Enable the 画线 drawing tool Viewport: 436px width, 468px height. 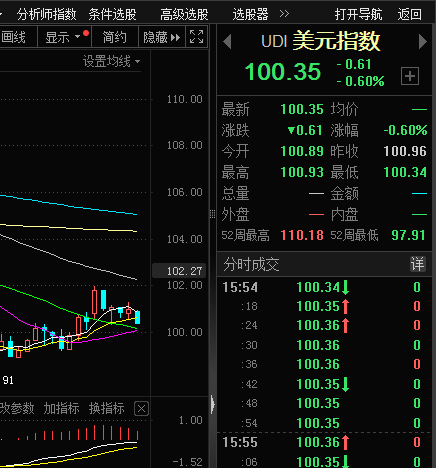click(13, 37)
